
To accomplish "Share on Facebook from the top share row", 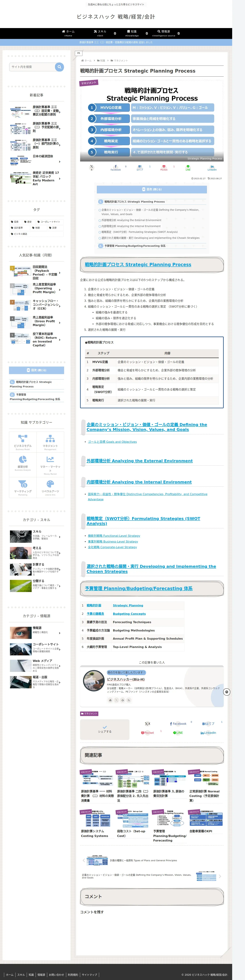I will [x=116, y=168].
